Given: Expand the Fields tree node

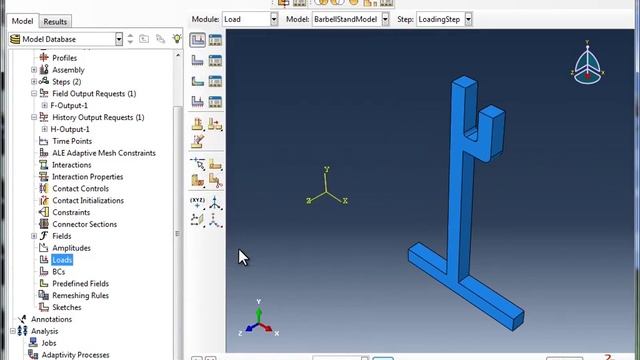Looking at the screenshot, I should point(34,236).
